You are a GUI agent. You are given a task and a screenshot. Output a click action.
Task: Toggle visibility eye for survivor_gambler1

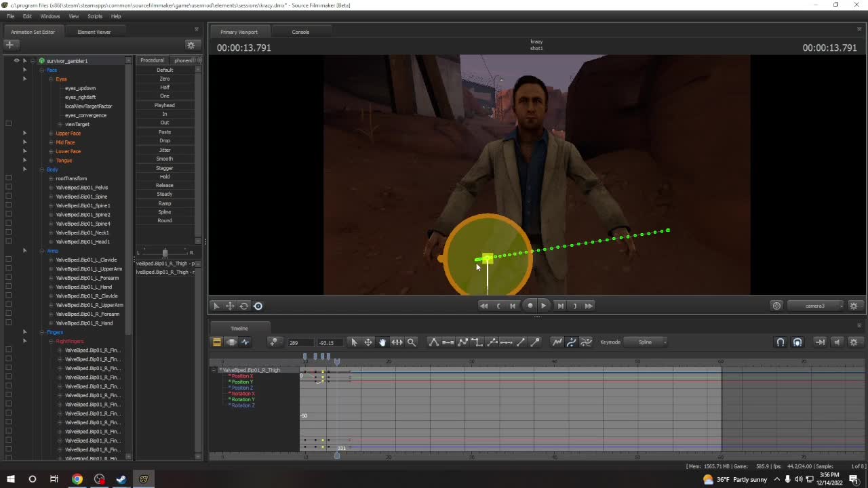coord(16,61)
